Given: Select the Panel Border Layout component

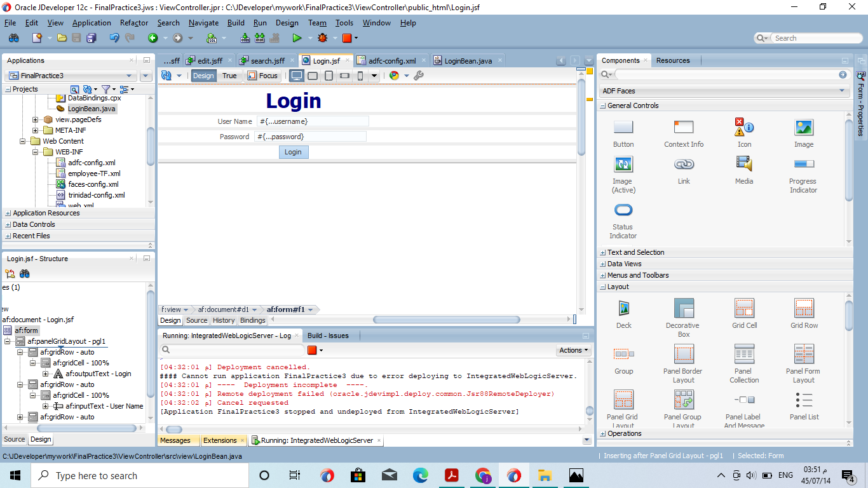Looking at the screenshot, I should point(684,364).
